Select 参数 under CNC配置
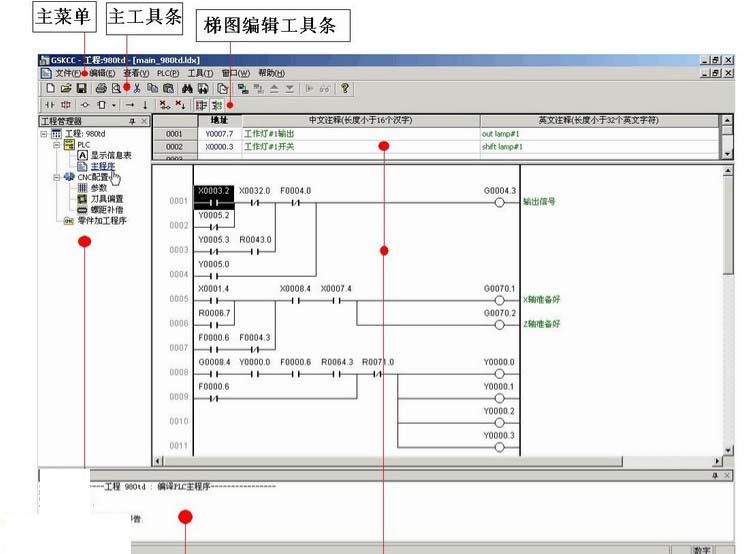 point(99,188)
